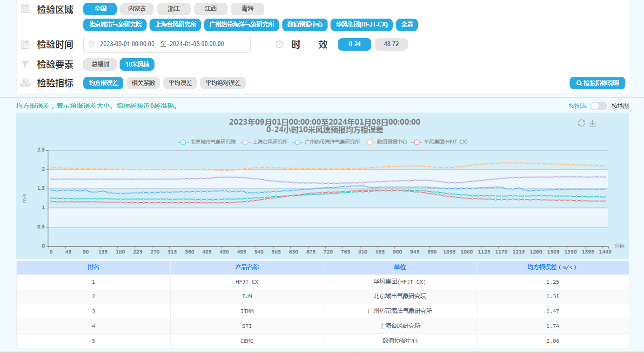Click clock icon beside 时效
The height and width of the screenshot is (353, 644).
pos(280,45)
